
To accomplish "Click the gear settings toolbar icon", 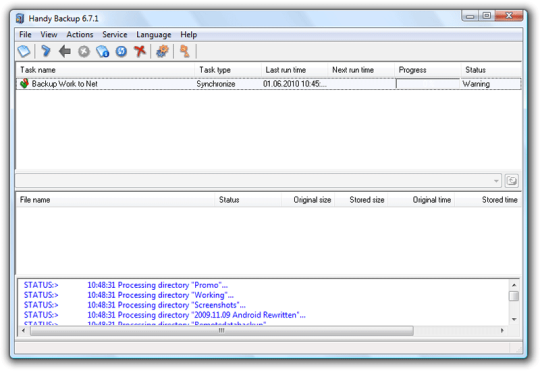I will point(162,51).
